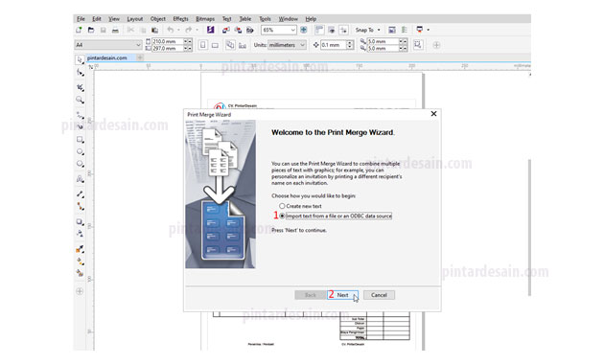This screenshot has width=604, height=364.
Task: Toggle Treat as filled icon
Action: (x=418, y=45)
